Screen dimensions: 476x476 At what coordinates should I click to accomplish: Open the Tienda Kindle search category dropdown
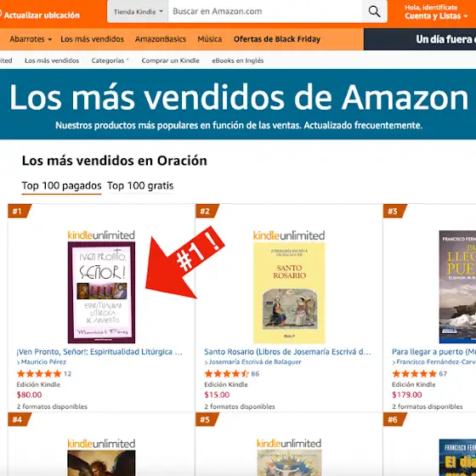138,12
